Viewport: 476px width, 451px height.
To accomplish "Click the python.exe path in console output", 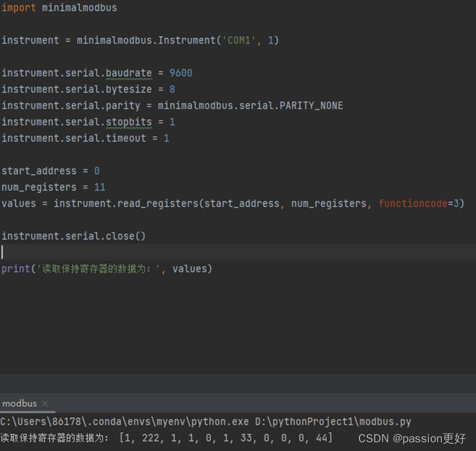I will click(124, 421).
